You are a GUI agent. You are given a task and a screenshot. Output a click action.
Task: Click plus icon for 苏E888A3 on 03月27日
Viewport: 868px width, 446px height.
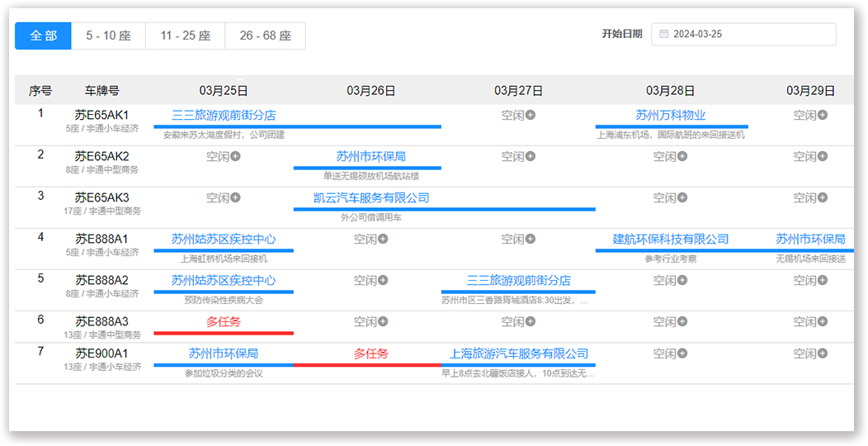point(531,322)
